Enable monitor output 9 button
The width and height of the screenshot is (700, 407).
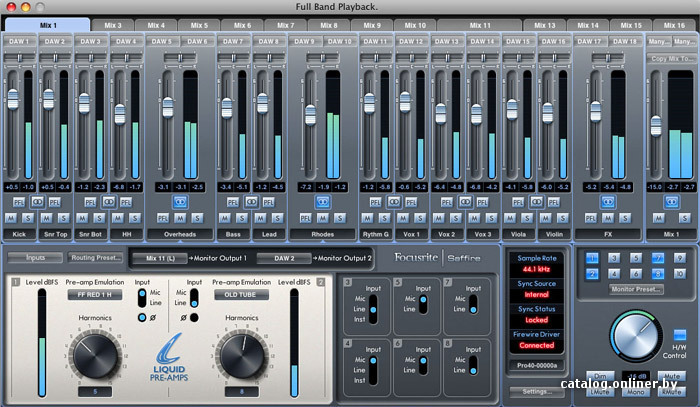pos(679,258)
